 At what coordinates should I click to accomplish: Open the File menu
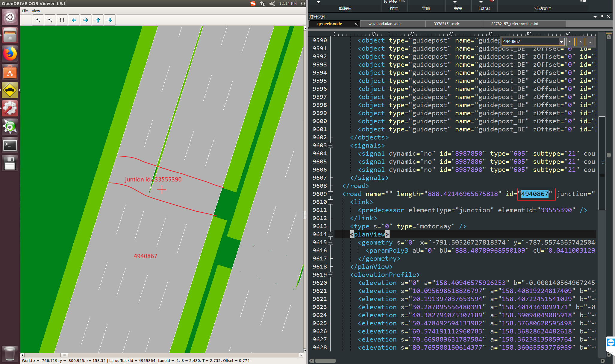tap(25, 11)
